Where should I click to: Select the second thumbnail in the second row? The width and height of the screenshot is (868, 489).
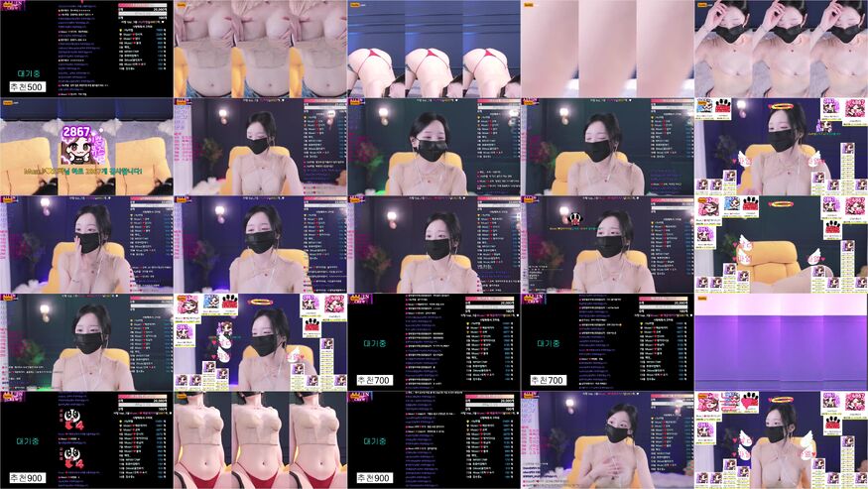[260, 146]
